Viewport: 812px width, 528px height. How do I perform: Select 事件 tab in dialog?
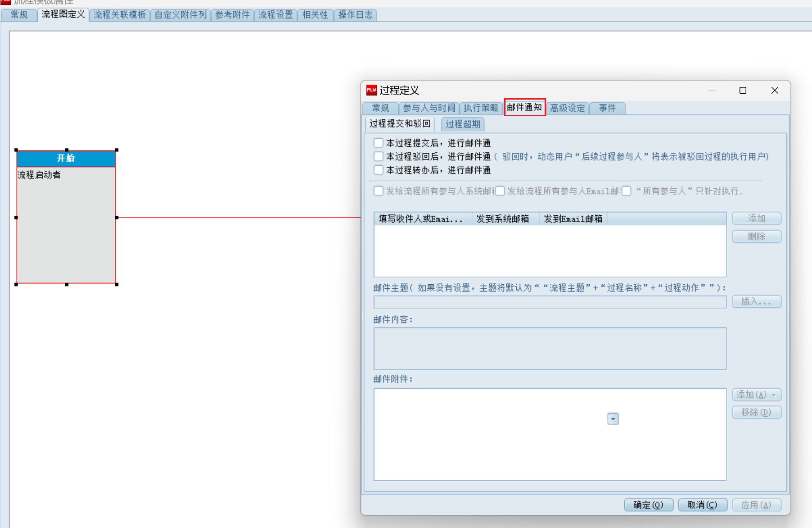pos(607,108)
